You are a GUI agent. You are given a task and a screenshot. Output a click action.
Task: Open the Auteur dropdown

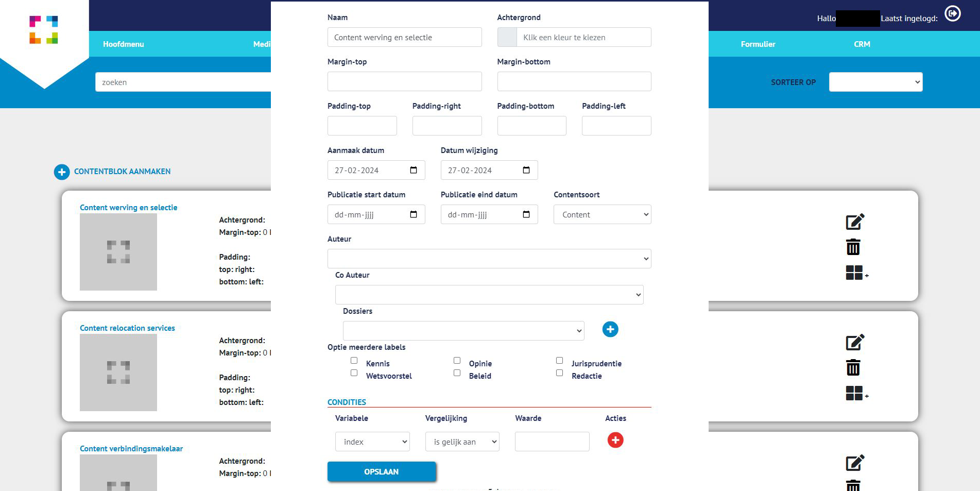point(489,259)
